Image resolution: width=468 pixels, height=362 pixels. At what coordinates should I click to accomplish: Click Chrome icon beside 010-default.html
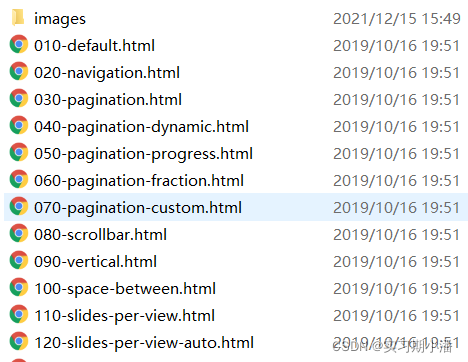(19, 44)
